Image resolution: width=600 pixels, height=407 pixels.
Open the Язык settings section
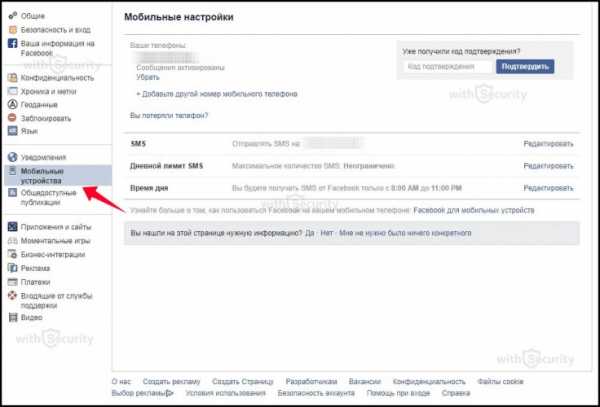click(x=29, y=131)
